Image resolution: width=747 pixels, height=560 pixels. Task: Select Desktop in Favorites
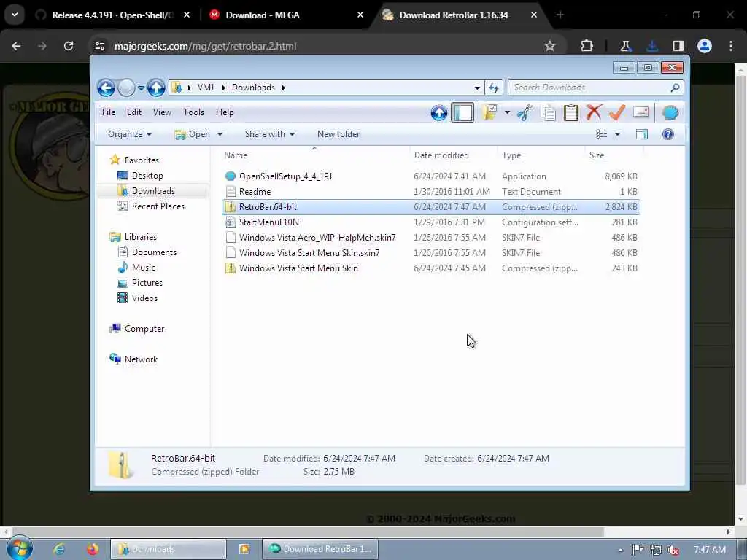147,176
